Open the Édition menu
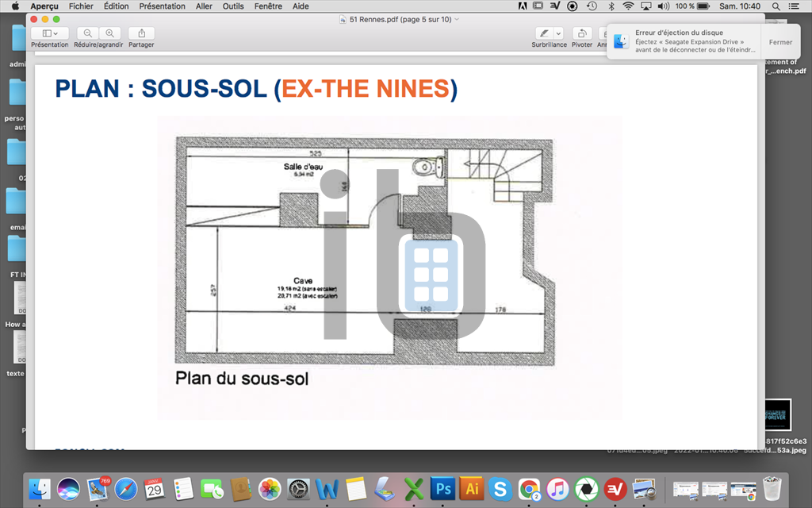The width and height of the screenshot is (812, 508). point(117,6)
